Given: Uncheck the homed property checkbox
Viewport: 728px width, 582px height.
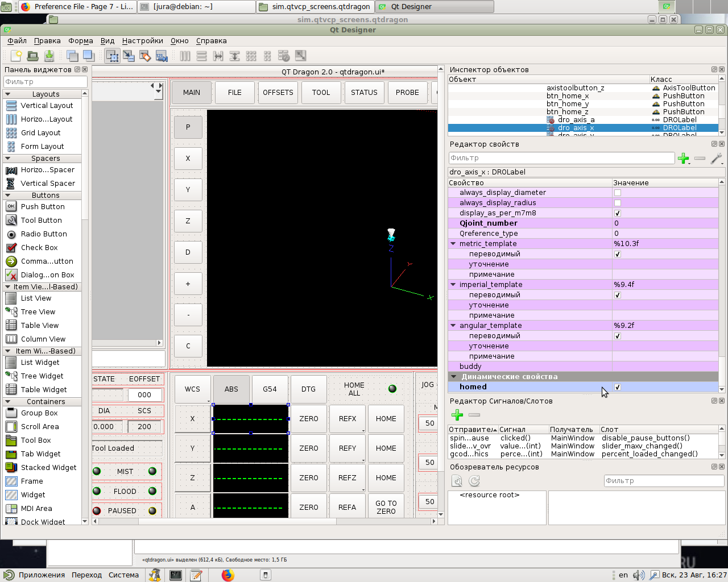Looking at the screenshot, I should pos(617,387).
